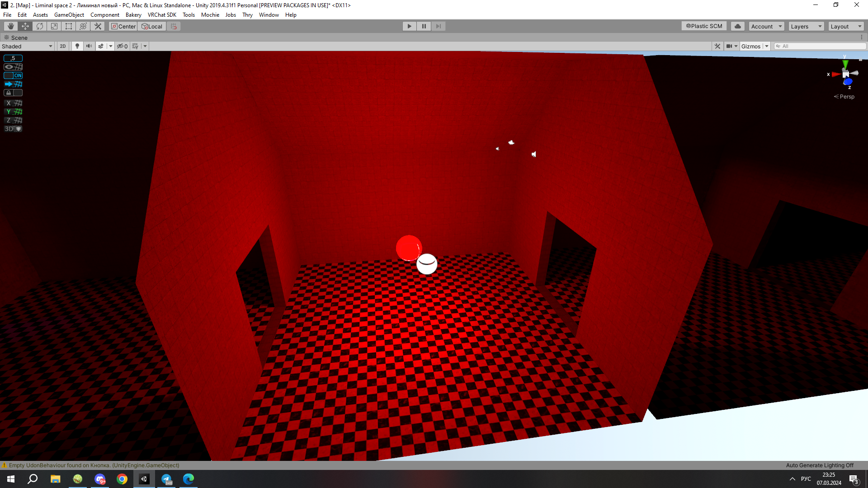Open the Bakery menu
Image resolution: width=868 pixels, height=488 pixels.
pyautogui.click(x=133, y=15)
